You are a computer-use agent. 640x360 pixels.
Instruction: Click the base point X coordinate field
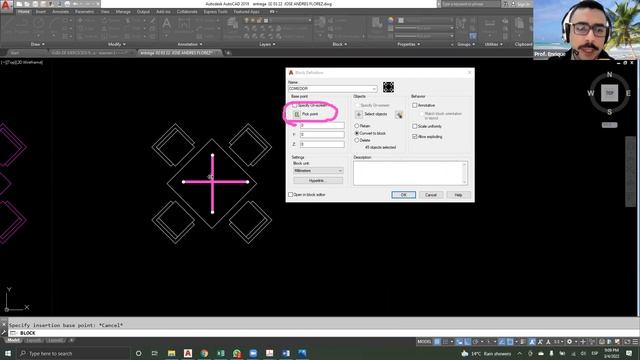point(322,125)
